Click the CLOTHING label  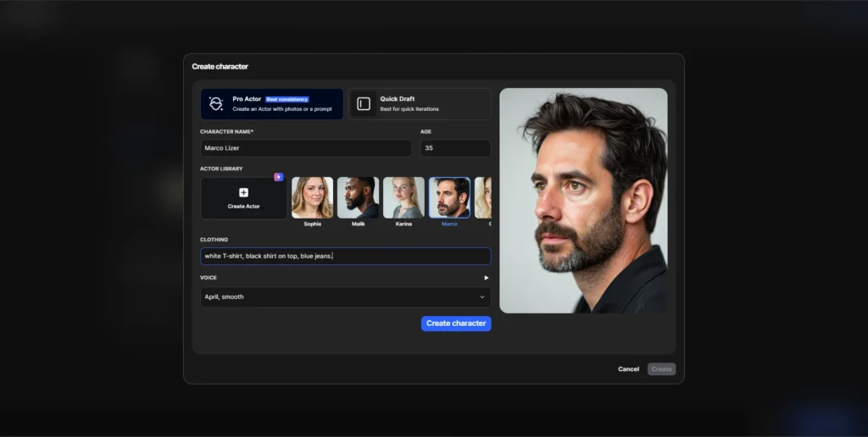point(214,240)
